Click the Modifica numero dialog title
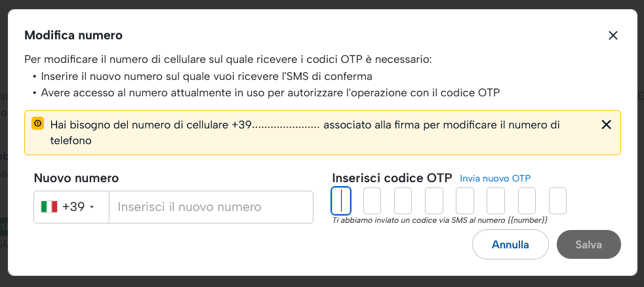644x287 pixels. 73,35
